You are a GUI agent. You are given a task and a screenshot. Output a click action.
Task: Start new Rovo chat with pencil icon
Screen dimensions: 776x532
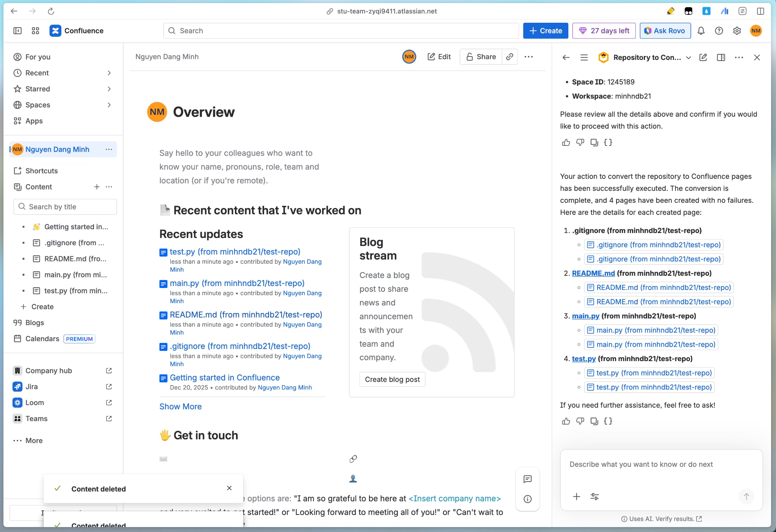pos(703,57)
